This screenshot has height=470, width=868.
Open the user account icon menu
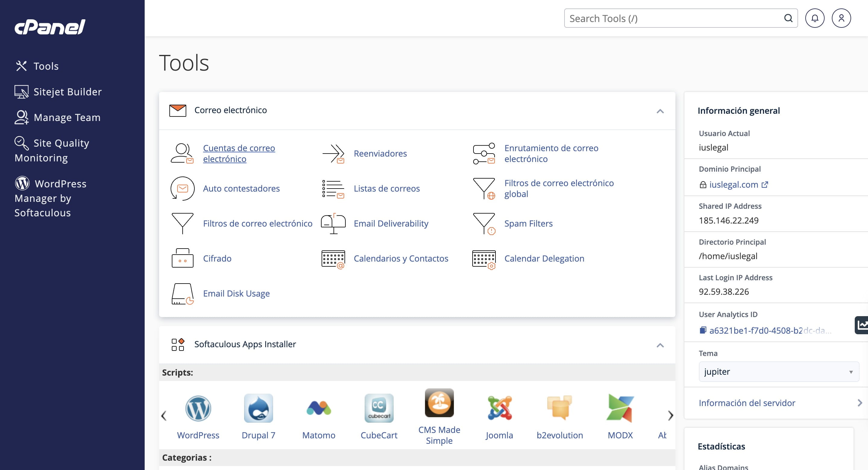[841, 18]
